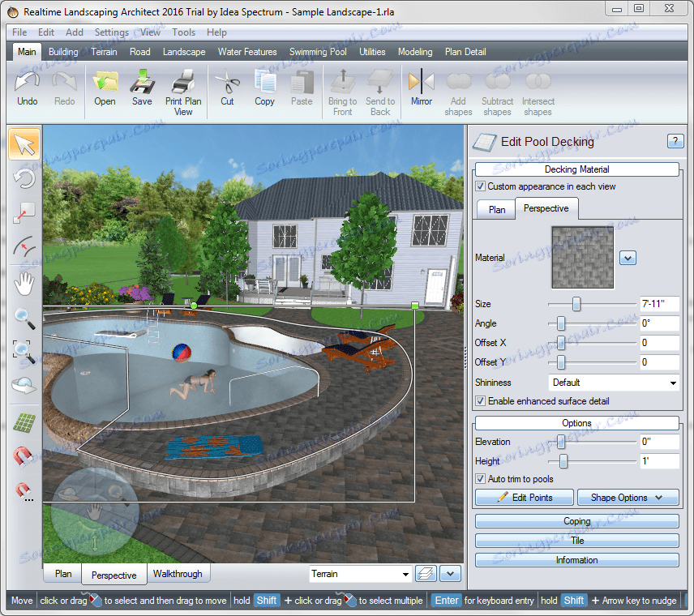Toggle the red magnet snap icon
Image resolution: width=694 pixels, height=616 pixels.
[24, 457]
